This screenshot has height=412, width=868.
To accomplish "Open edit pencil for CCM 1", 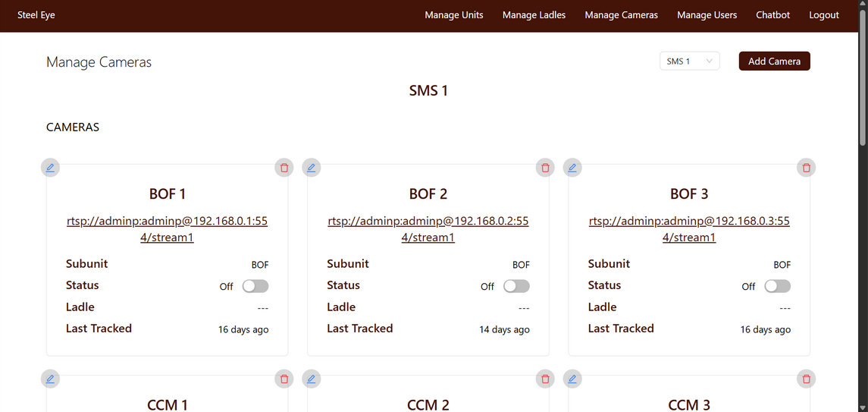I will coord(50,379).
